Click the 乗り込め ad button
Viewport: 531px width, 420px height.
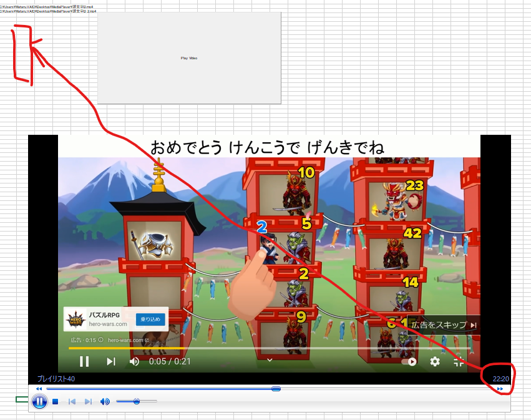coord(150,319)
